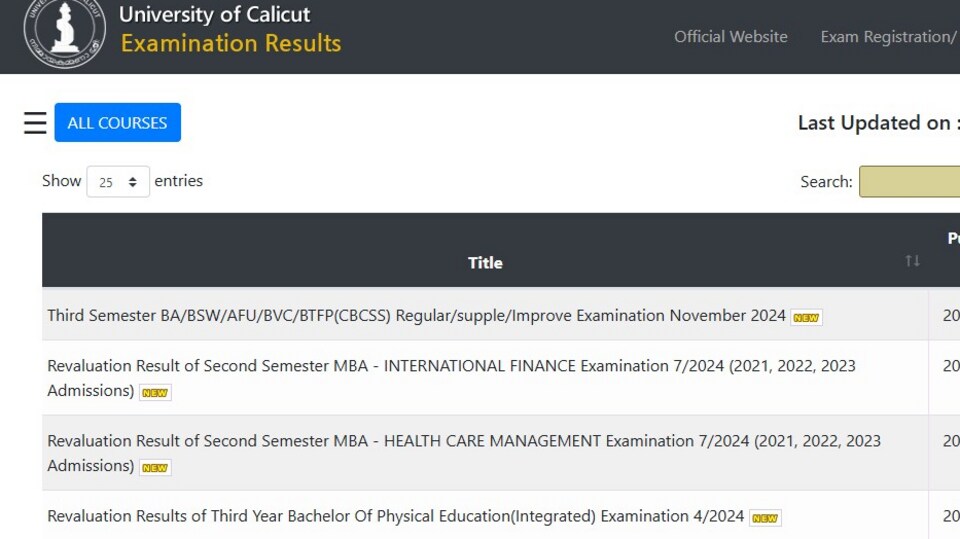This screenshot has width=960, height=539.
Task: Click NEW badge beside Third Semester BA result
Action: (x=806, y=317)
